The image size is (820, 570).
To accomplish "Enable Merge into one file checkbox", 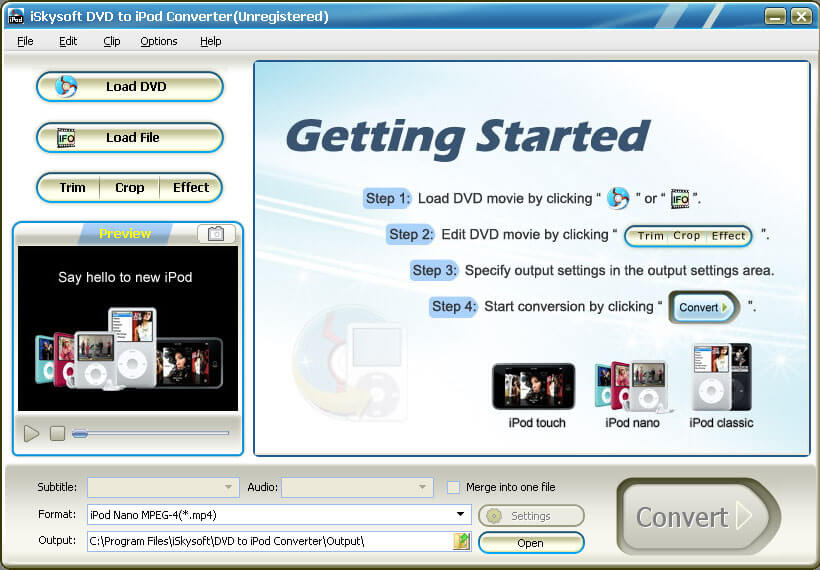I will click(454, 487).
